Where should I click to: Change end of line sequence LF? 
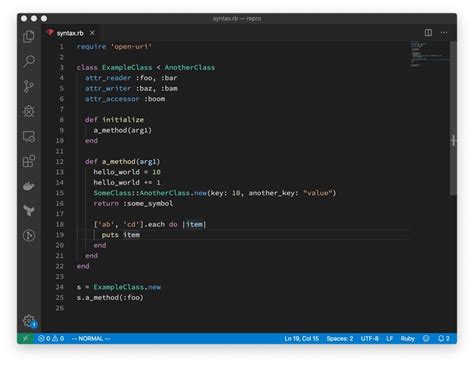(x=389, y=339)
